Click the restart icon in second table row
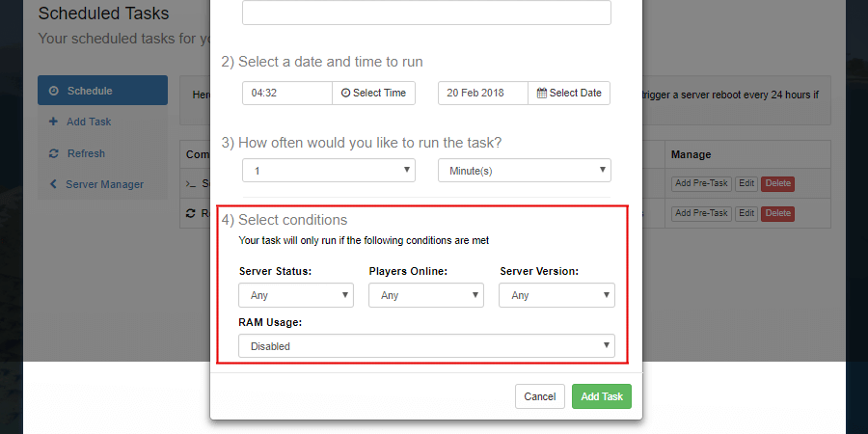This screenshot has height=434, width=868. tap(191, 213)
